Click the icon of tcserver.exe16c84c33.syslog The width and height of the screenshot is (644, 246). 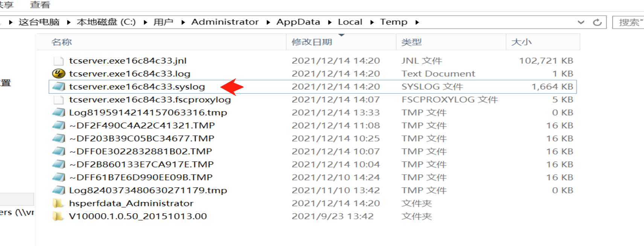[x=58, y=87]
